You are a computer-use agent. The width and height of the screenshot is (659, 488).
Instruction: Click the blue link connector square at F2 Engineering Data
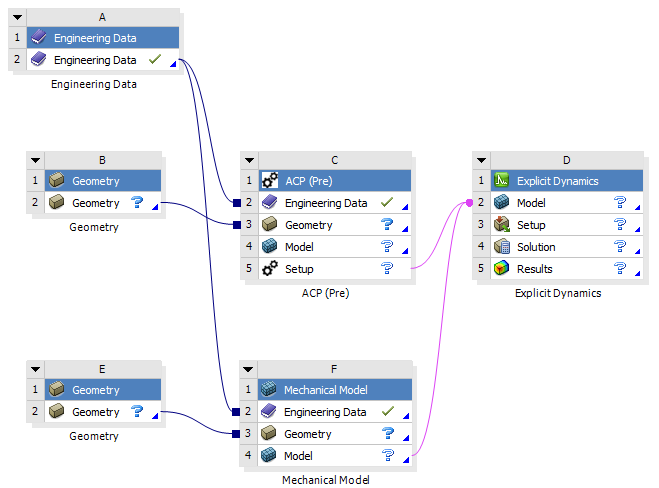tap(236, 412)
